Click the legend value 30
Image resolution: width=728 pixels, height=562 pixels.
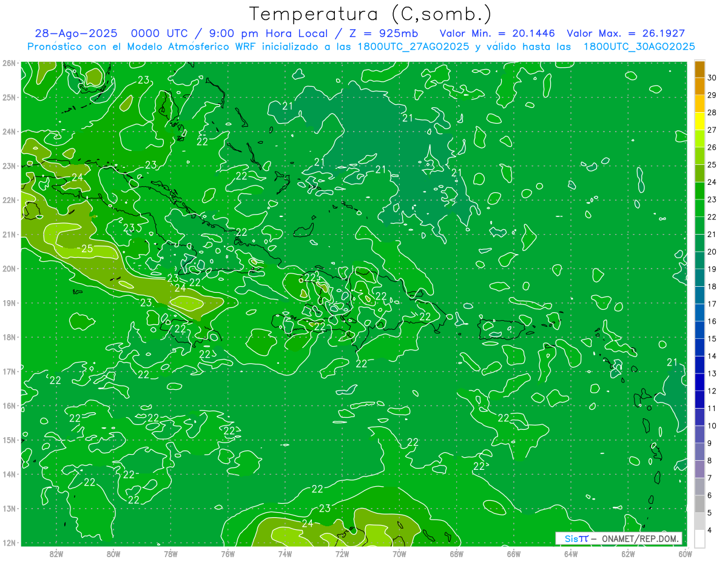(712, 78)
